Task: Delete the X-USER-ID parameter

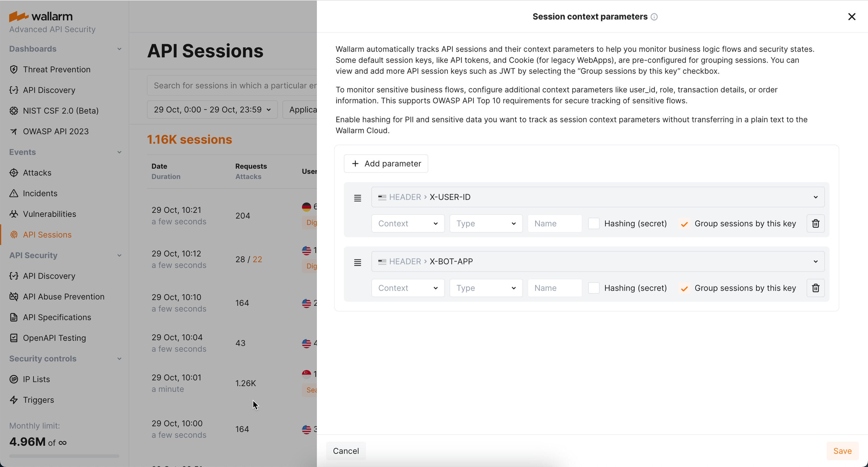Action: click(x=815, y=223)
